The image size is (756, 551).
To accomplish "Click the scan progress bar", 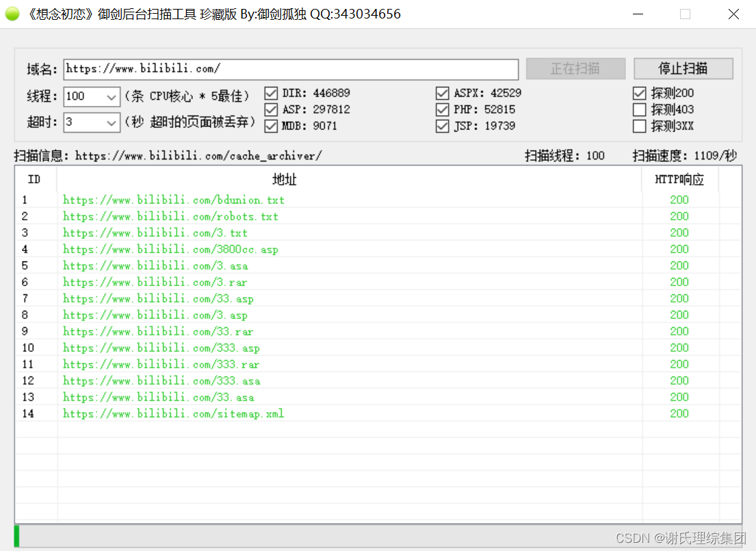I will (378, 536).
